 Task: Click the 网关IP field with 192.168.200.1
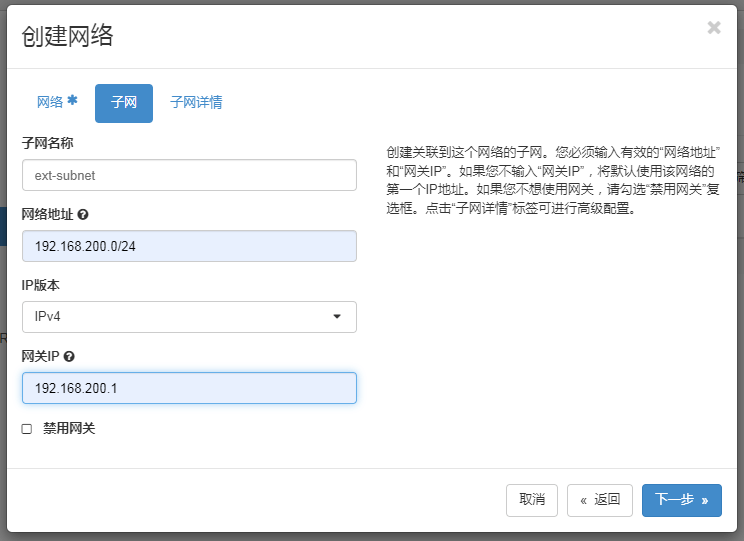pos(189,388)
